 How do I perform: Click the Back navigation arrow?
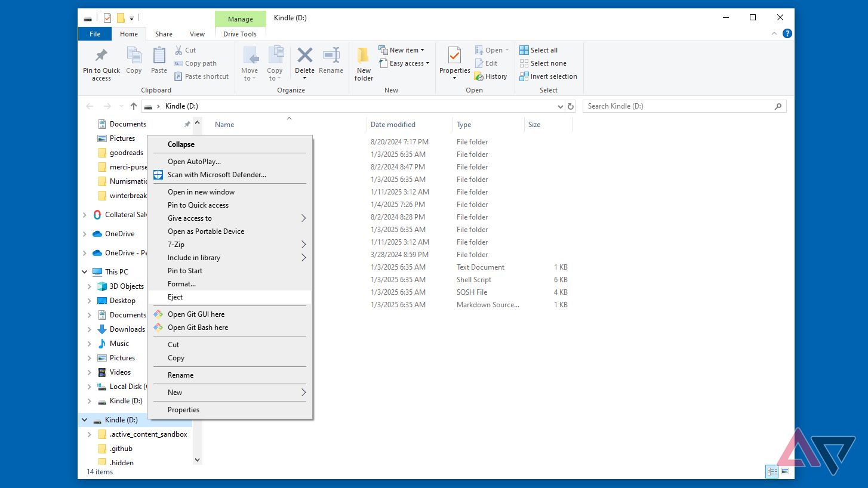[90, 106]
